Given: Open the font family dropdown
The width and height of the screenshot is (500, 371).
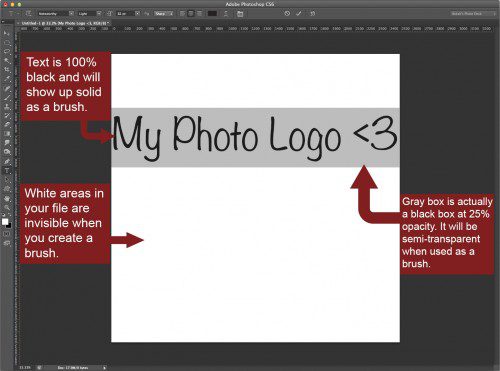Looking at the screenshot, I should coord(55,14).
